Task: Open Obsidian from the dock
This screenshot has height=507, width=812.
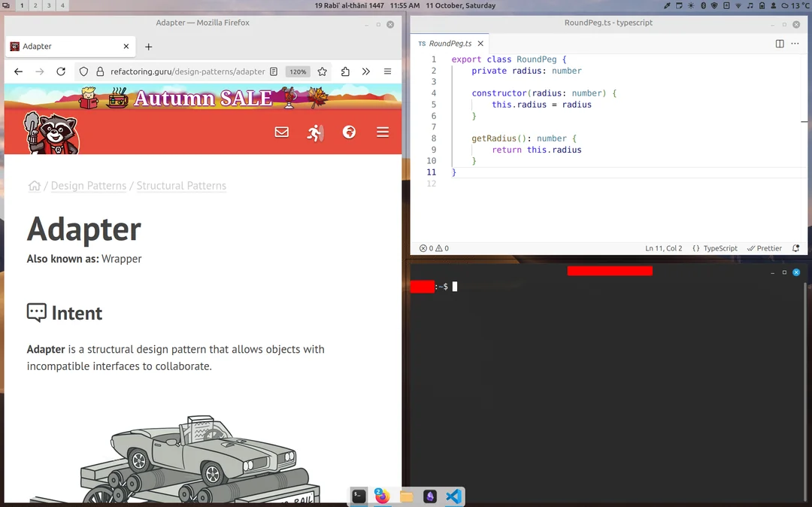Action: [x=430, y=496]
